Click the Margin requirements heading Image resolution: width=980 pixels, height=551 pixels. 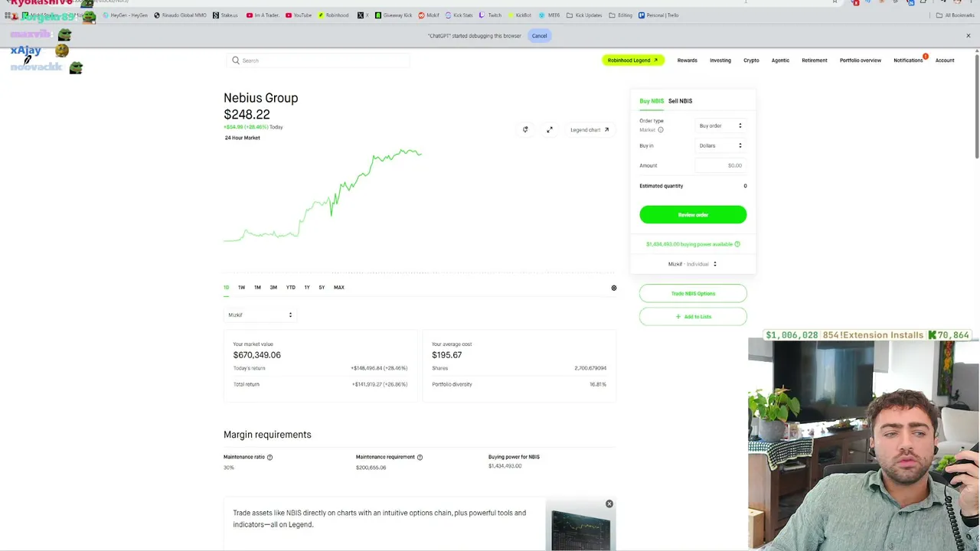point(267,435)
